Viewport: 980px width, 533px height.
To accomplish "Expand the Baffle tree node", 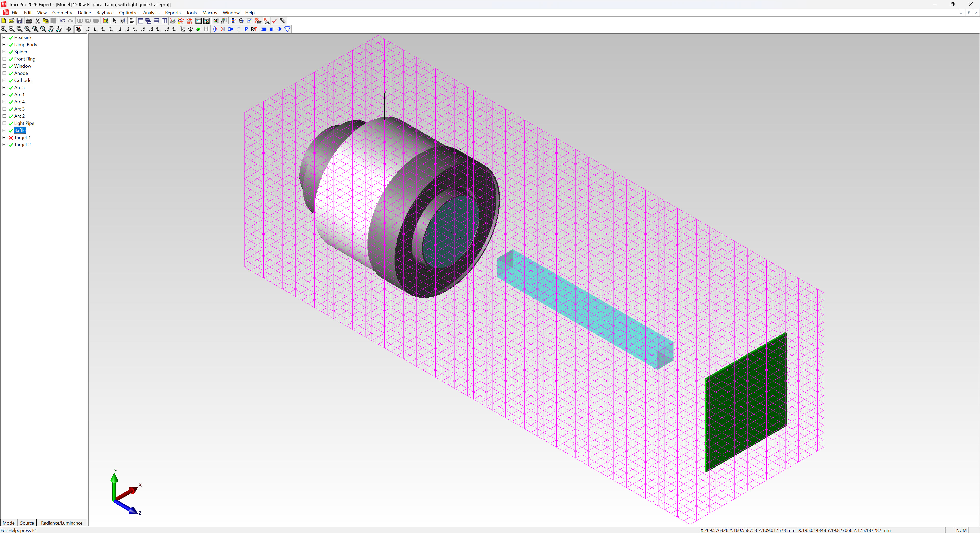I will 4,130.
